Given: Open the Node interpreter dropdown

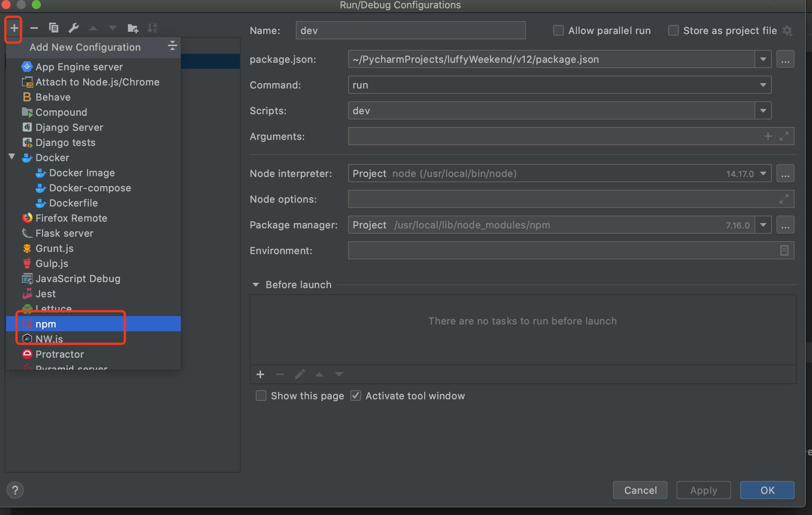Looking at the screenshot, I should [x=763, y=174].
